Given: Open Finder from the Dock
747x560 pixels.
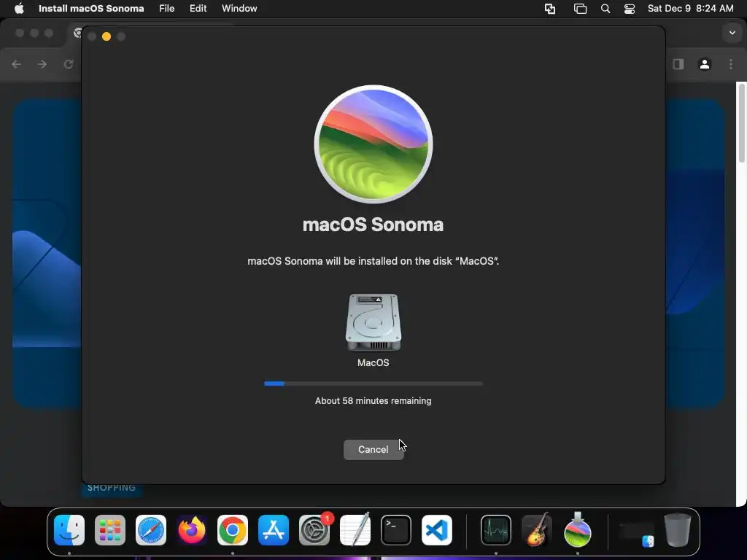Looking at the screenshot, I should [x=69, y=530].
